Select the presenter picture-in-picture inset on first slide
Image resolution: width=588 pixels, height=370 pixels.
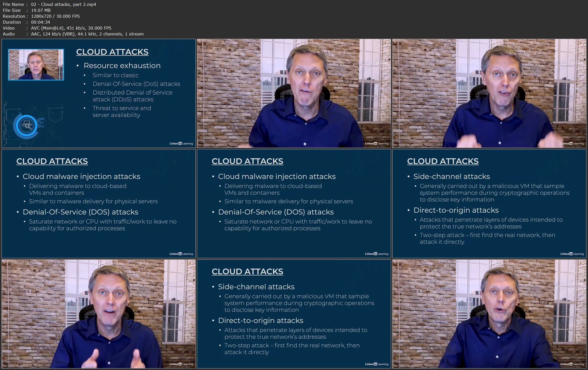tap(36, 65)
